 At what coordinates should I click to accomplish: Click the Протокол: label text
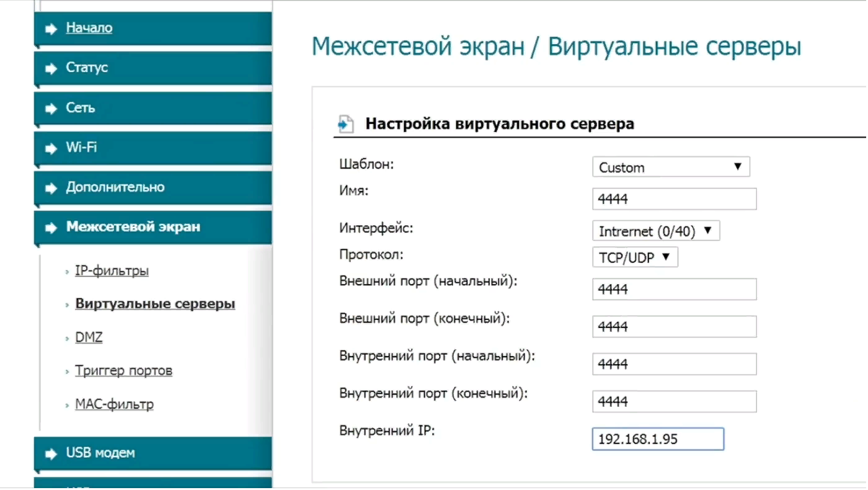371,254
